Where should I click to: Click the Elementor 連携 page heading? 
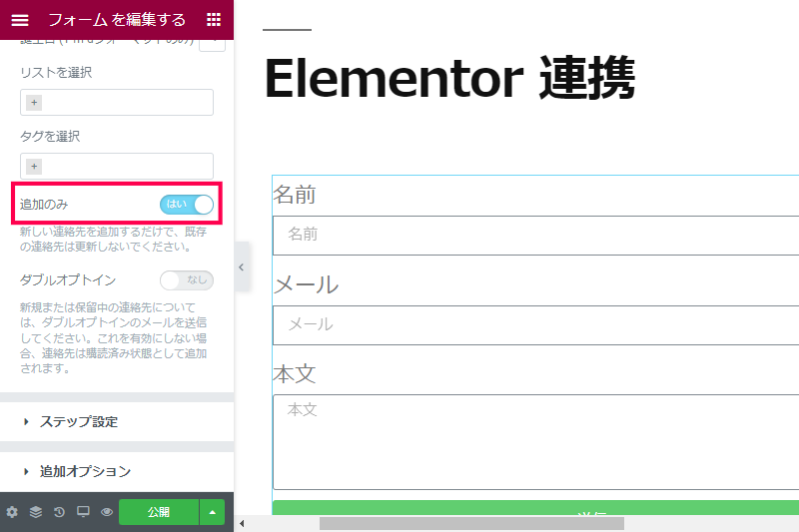coord(449,79)
